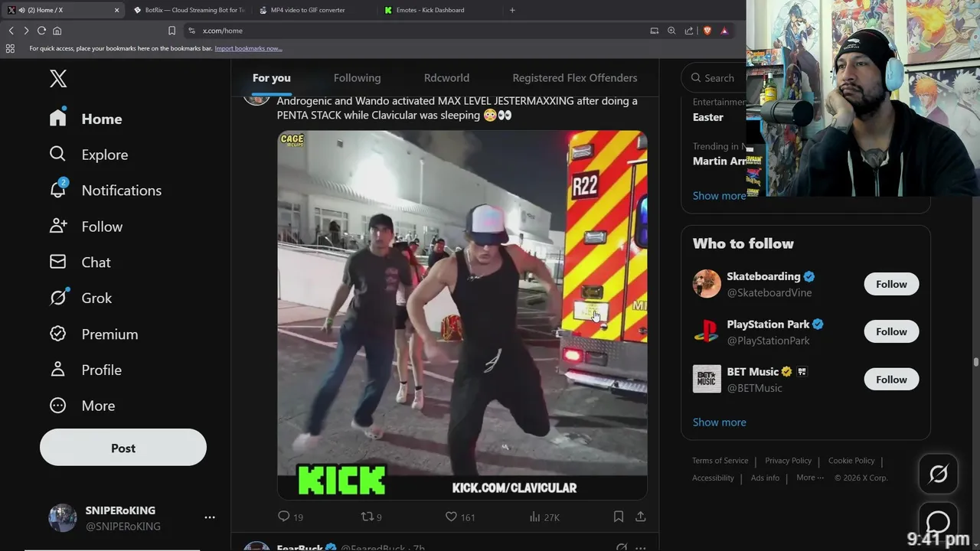Open the cast/media icon in address bar
This screenshot has width=980, height=551.
[x=654, y=31]
